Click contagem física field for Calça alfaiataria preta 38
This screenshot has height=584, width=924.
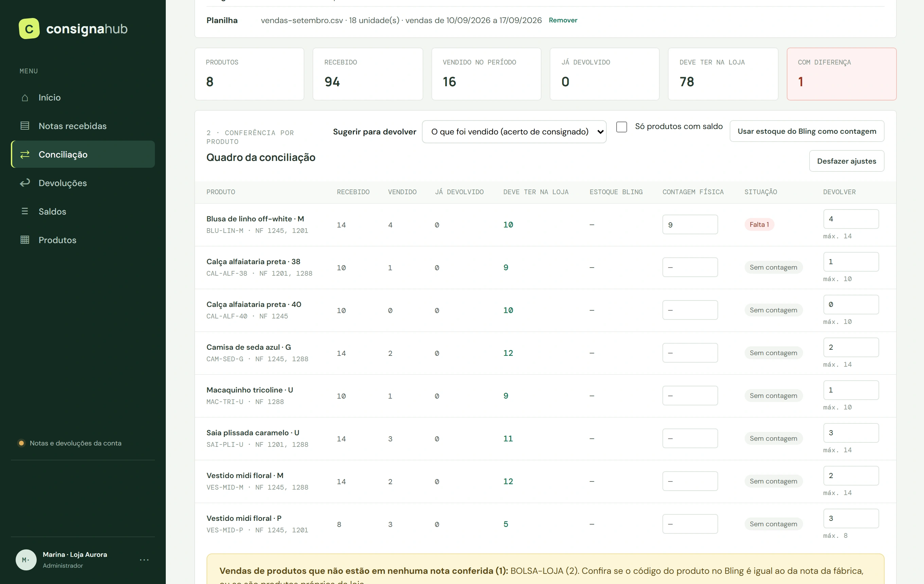[690, 267]
